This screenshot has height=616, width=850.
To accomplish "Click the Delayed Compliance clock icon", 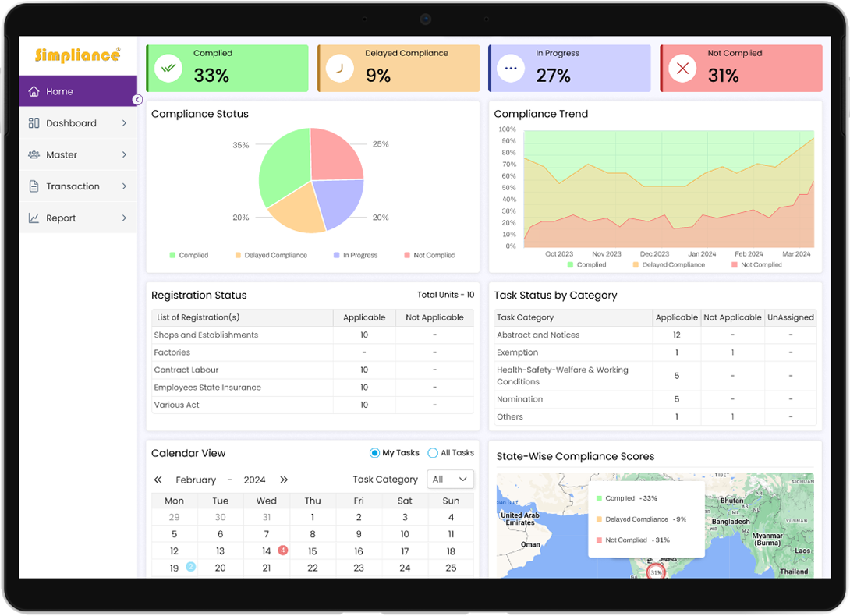I will point(339,69).
